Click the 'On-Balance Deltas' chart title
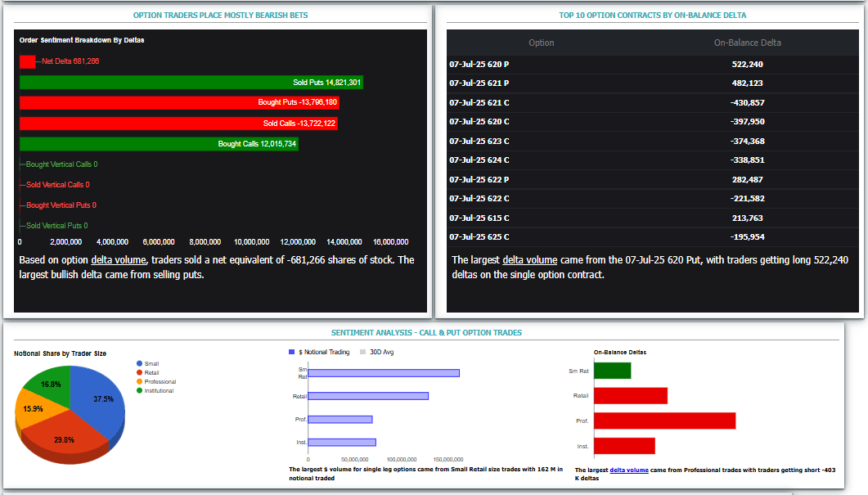The height and width of the screenshot is (495, 868). point(620,352)
